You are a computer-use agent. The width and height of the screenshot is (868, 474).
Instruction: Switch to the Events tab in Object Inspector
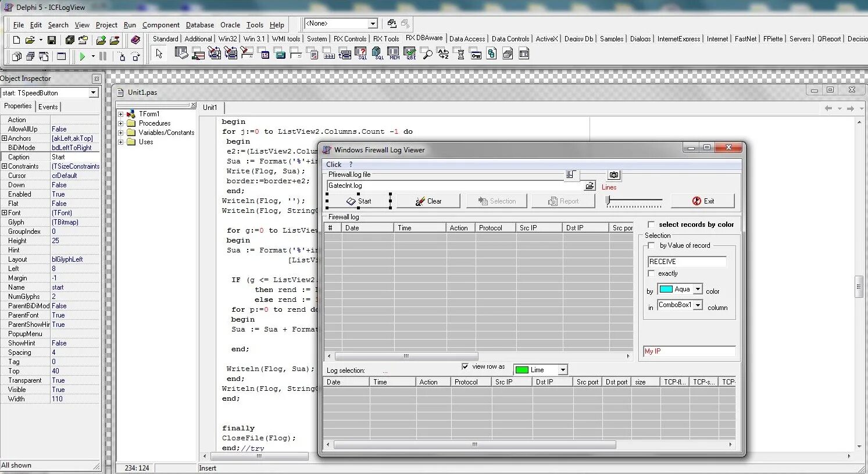tap(48, 107)
